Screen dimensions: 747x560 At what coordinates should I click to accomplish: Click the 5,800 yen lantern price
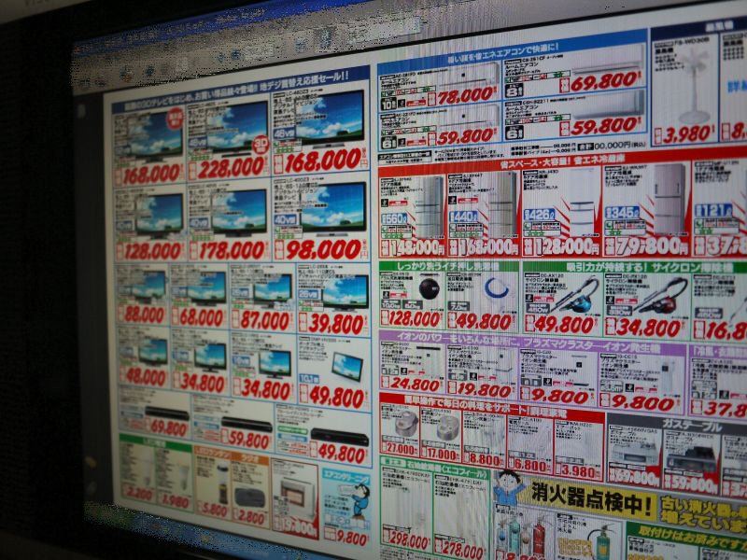pos(213,511)
